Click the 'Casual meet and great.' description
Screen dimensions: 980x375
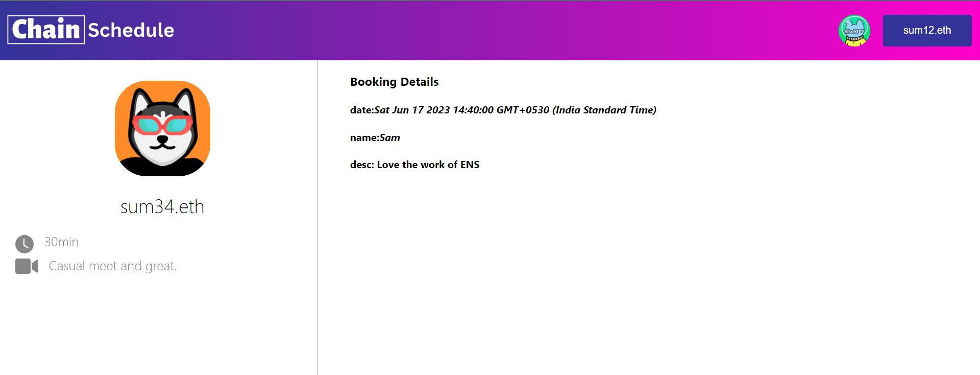113,266
